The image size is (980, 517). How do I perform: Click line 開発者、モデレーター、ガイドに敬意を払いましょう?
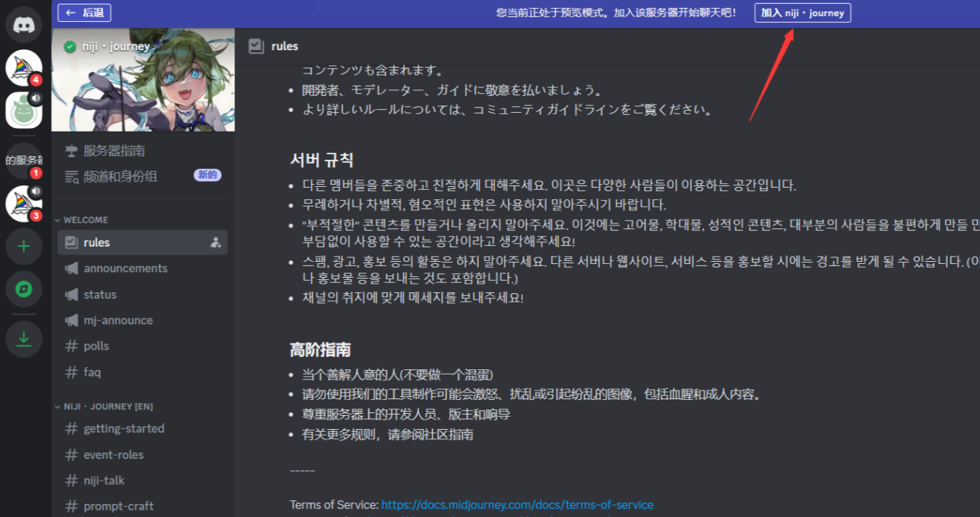(x=453, y=90)
